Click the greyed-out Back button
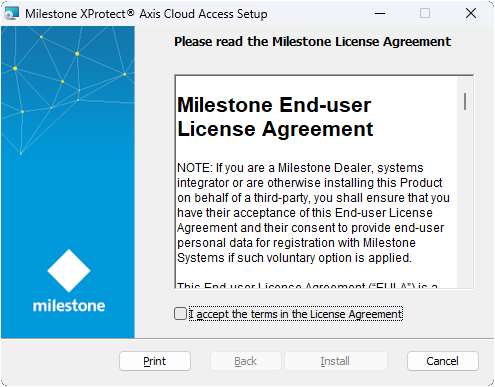This screenshot has width=495, height=387. point(246,361)
